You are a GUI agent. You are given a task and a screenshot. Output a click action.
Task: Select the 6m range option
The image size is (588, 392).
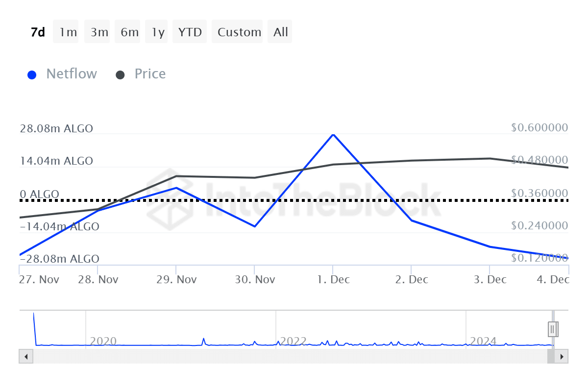click(129, 32)
